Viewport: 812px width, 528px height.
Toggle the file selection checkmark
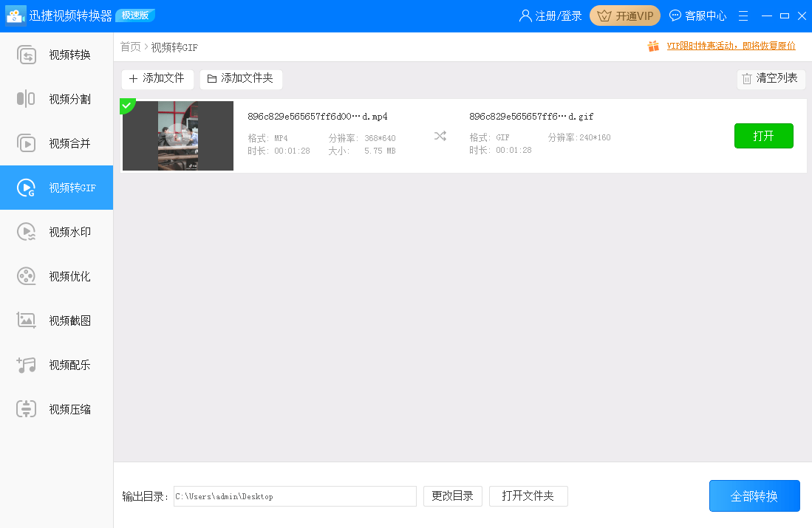128,106
